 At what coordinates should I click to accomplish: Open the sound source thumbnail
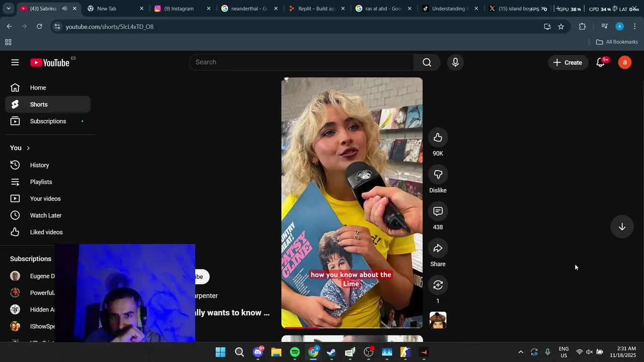pos(438,320)
